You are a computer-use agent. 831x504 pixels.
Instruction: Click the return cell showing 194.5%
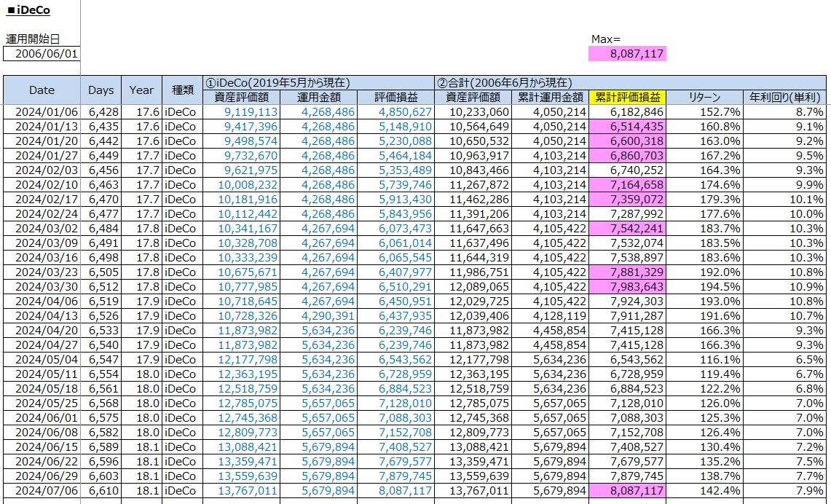coord(704,287)
